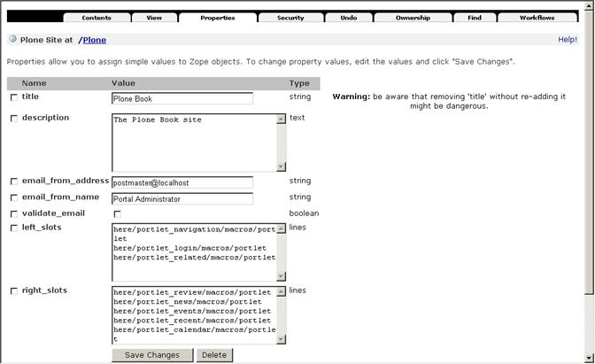Click the main page vertical scrollbar thumb
This screenshot has height=364, width=595.
589,151
